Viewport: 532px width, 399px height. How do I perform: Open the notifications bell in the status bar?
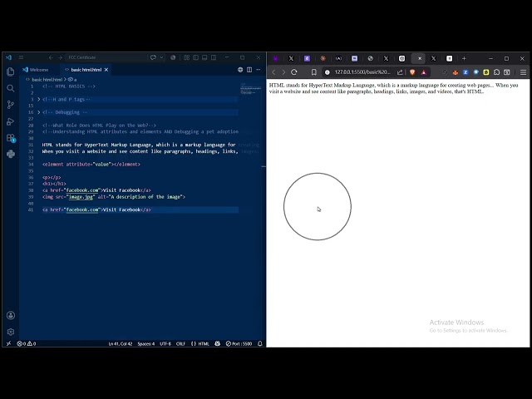pos(260,343)
